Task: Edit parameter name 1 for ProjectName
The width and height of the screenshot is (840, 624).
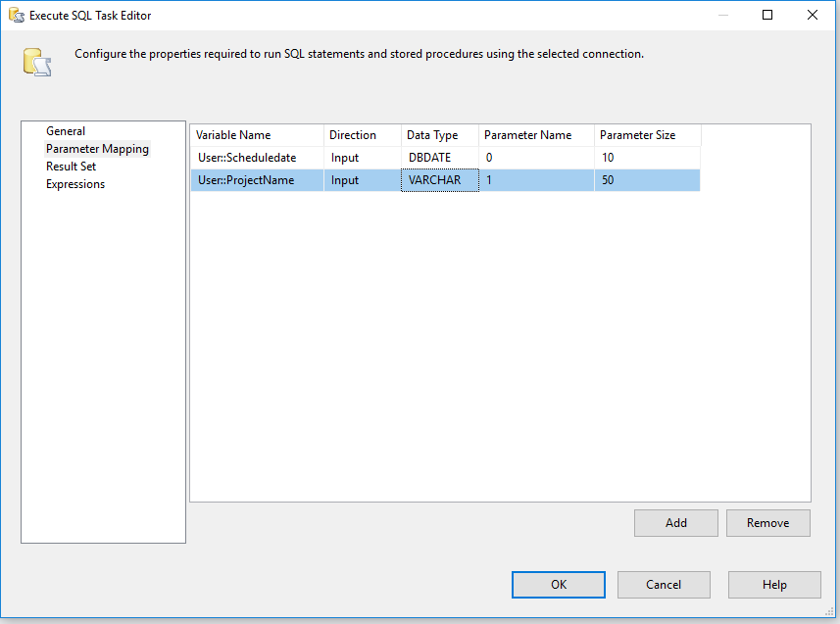Action: [536, 180]
